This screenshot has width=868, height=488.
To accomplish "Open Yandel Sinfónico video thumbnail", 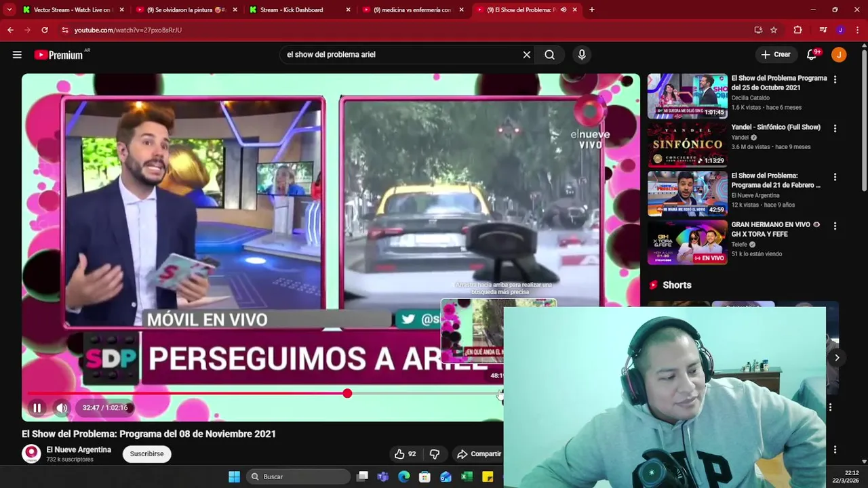I will [x=687, y=144].
